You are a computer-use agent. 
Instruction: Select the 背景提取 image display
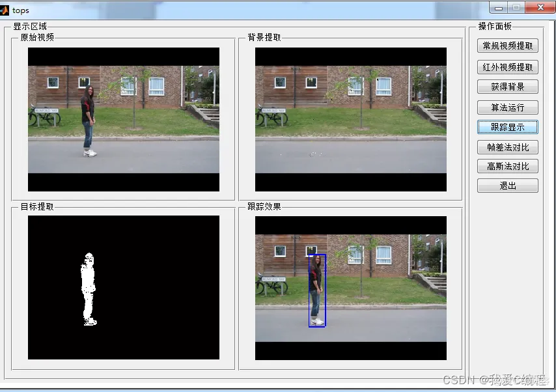point(351,120)
